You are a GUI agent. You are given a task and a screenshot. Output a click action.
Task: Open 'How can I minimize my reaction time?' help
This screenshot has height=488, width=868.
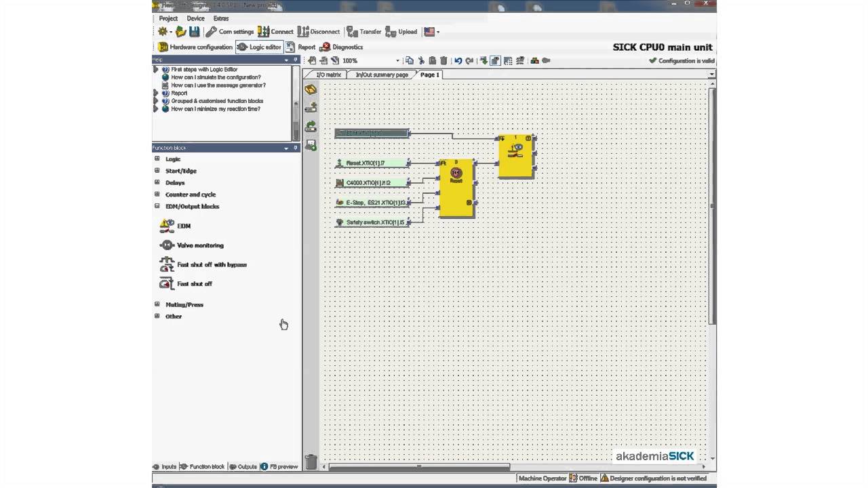point(216,108)
